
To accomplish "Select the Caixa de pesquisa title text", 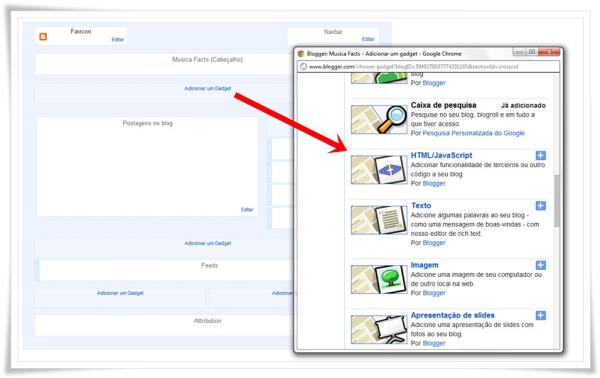I will click(x=443, y=105).
